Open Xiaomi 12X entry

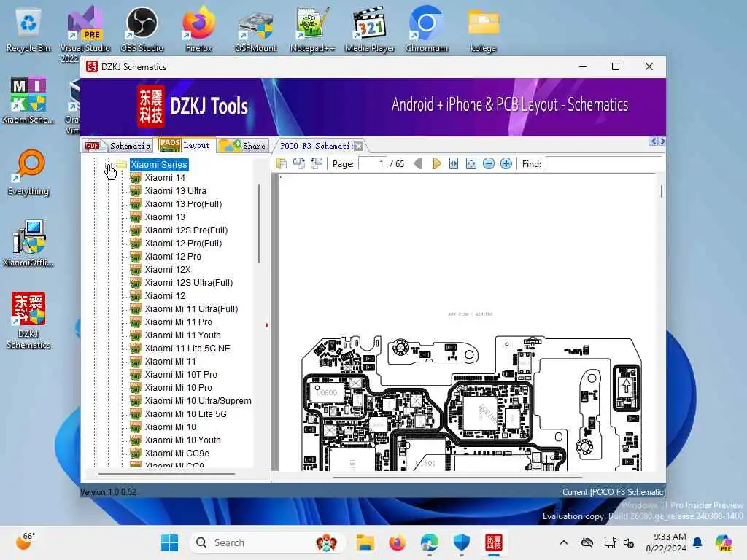coord(168,270)
